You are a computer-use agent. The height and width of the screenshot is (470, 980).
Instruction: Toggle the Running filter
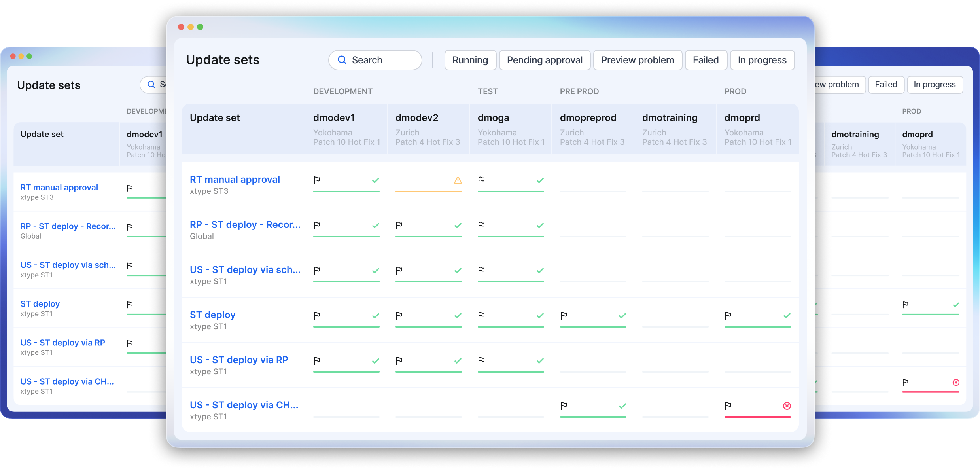(470, 60)
